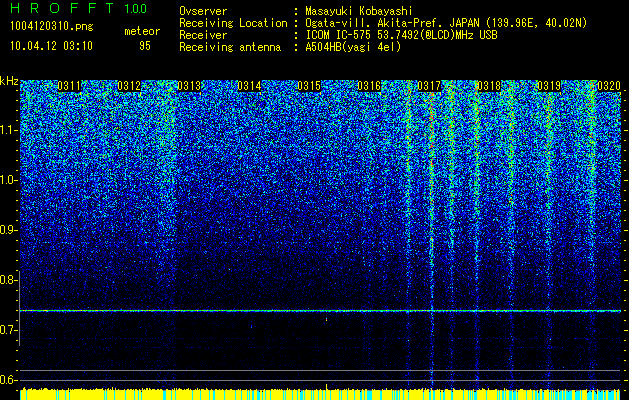Click observer name Masayuki Kobayashi

click(x=359, y=11)
